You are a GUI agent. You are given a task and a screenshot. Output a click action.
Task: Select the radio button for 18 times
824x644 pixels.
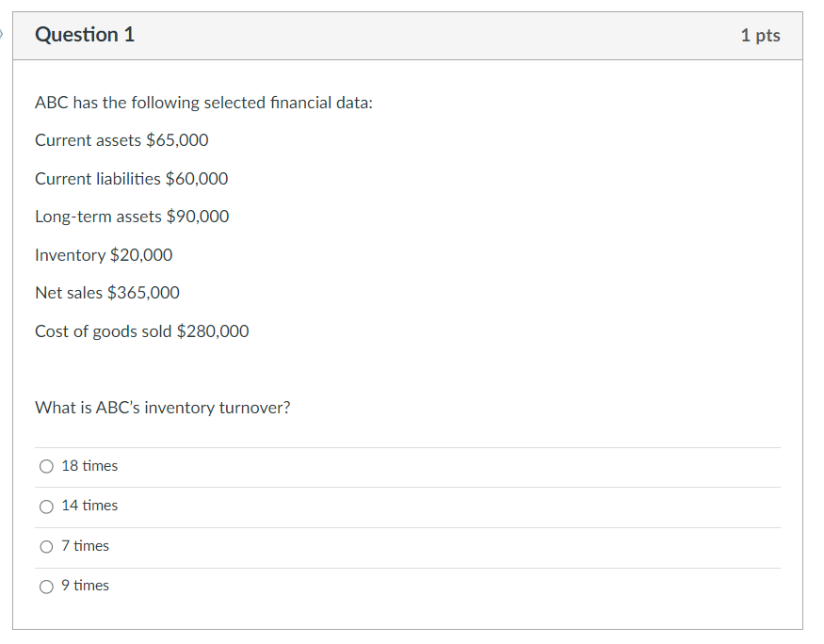point(46,465)
